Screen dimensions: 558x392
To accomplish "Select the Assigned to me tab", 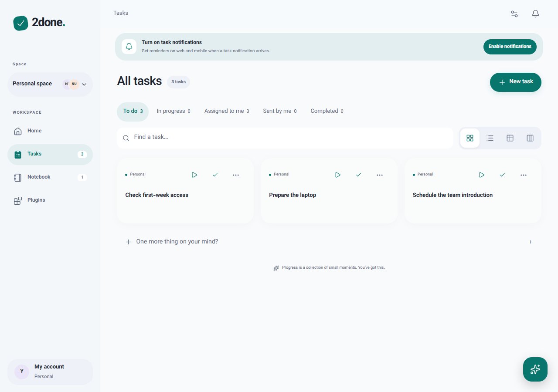I will (x=227, y=112).
